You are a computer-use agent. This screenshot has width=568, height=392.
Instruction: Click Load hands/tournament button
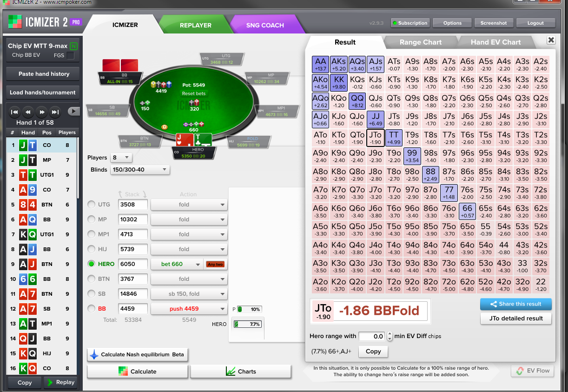43,93
